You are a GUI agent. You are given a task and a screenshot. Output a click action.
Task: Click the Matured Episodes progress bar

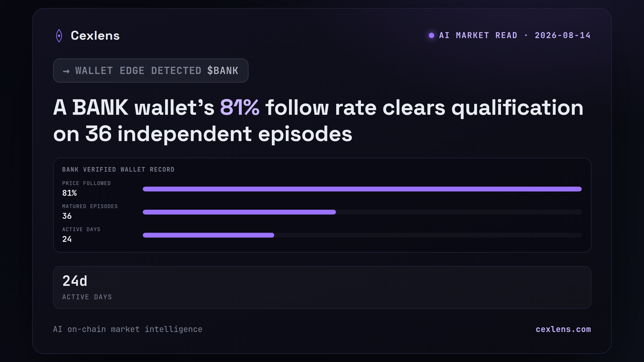tap(362, 212)
